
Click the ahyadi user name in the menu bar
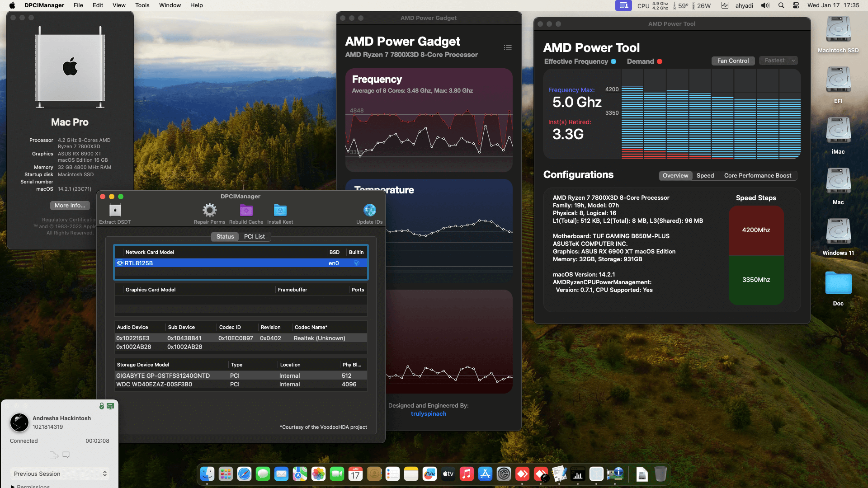tap(744, 5)
